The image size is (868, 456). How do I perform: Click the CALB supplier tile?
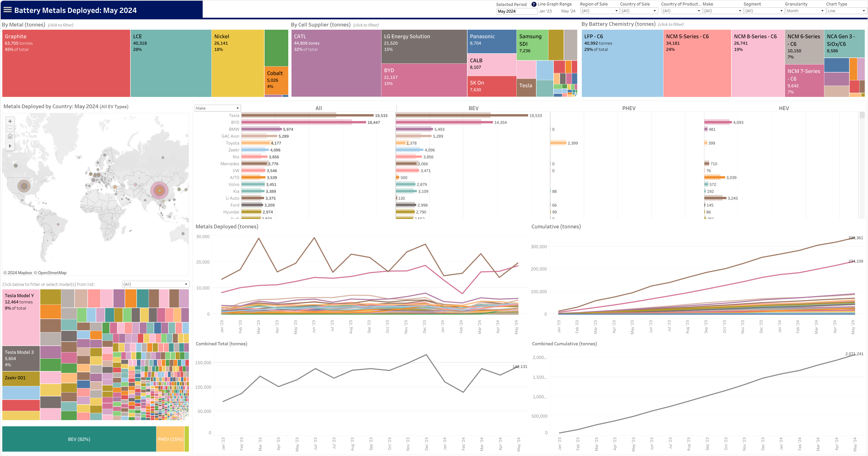coord(492,65)
